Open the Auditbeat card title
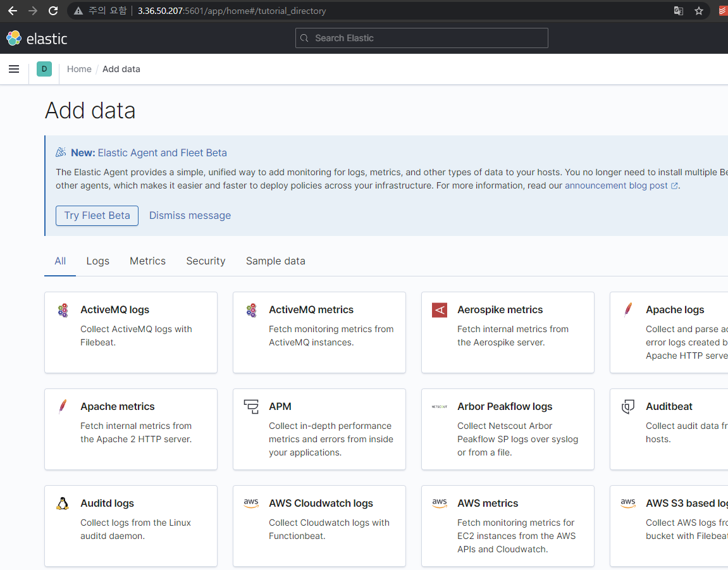This screenshot has width=728, height=570. coord(669,407)
